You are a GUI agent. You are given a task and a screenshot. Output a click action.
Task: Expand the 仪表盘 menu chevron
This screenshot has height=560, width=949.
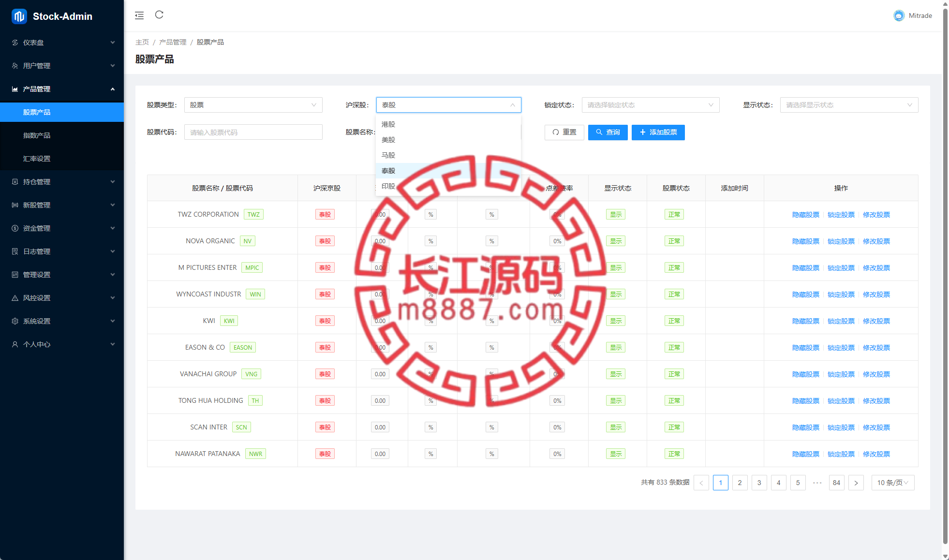(113, 43)
